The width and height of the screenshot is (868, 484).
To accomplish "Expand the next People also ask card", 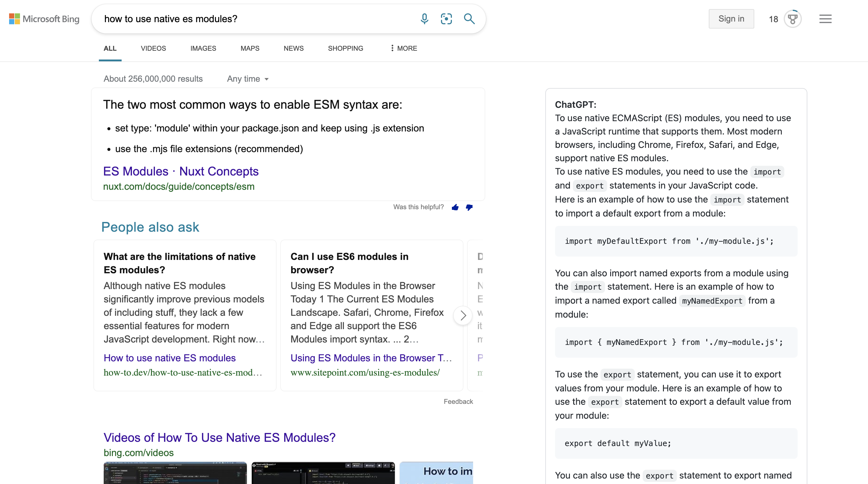I will coord(463,314).
